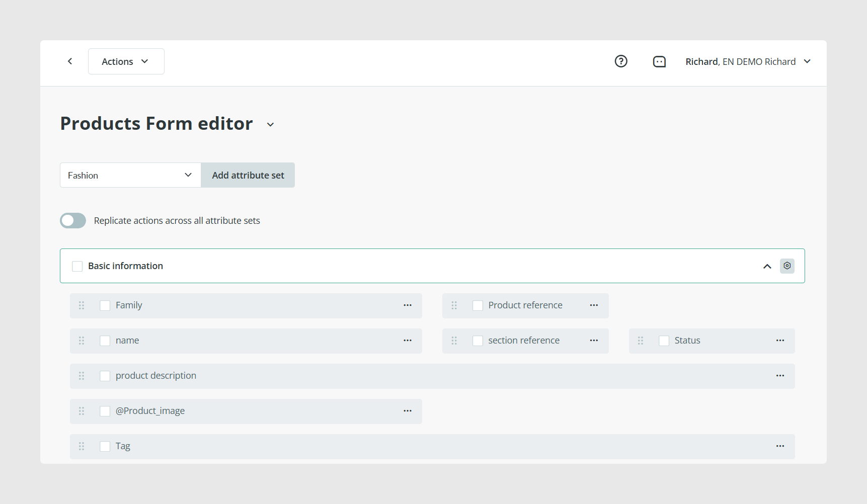Expand the Products Form editor title dropdown
Screen dimensions: 867x504
coord(270,124)
